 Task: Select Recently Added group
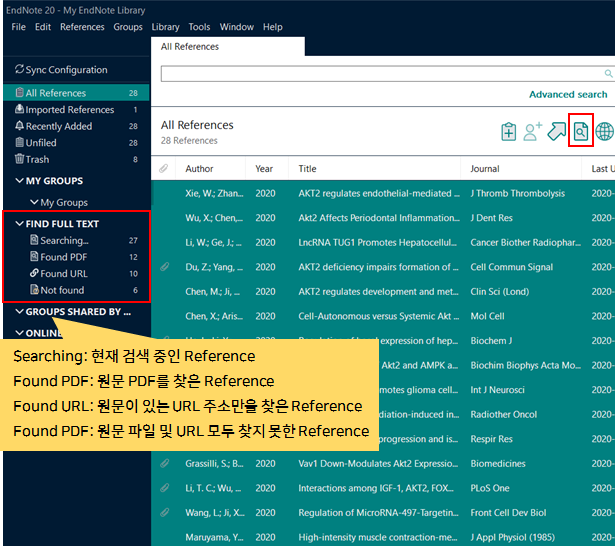point(76,126)
